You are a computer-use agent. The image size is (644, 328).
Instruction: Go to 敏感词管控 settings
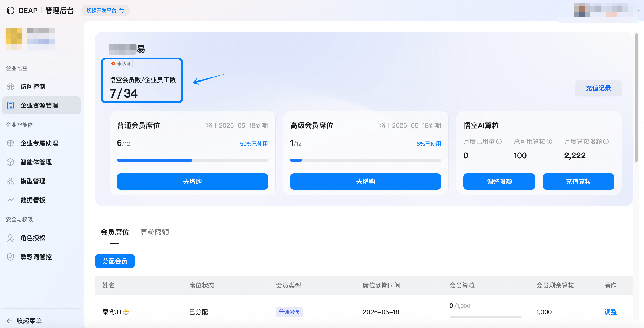coord(41,257)
